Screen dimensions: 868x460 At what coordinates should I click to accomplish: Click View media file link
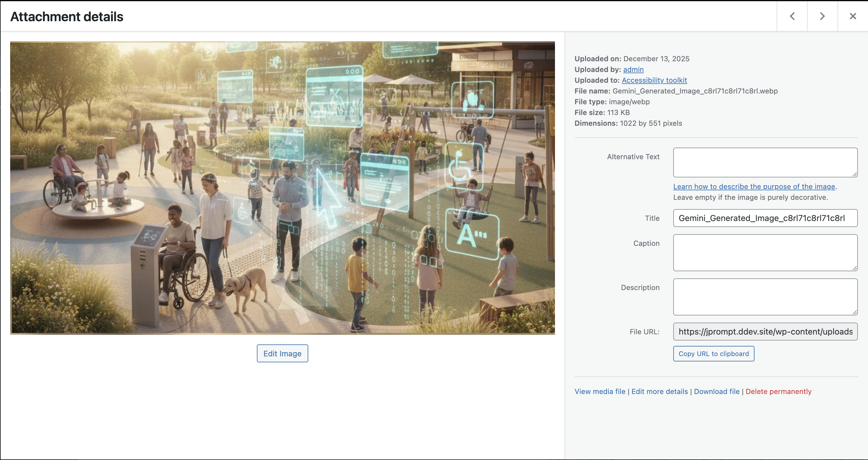click(600, 392)
